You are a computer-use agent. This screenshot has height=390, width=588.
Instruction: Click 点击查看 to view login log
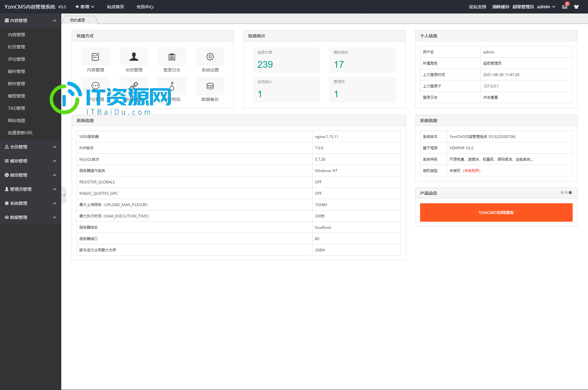click(x=491, y=97)
